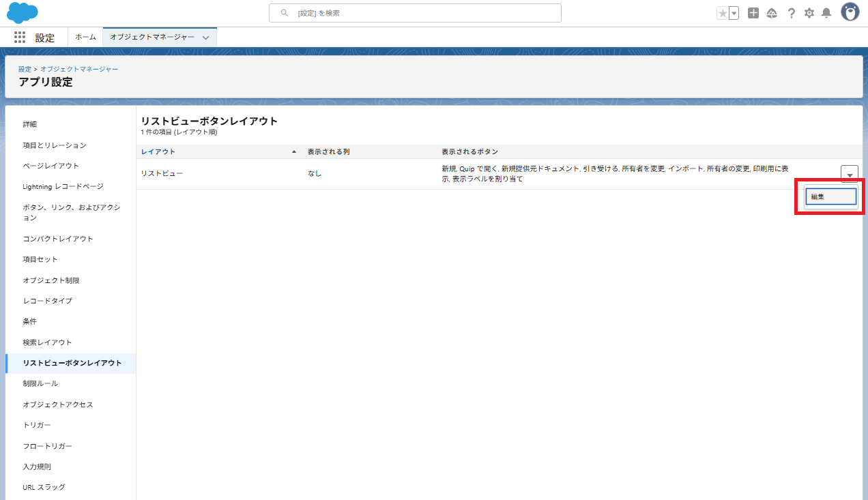
Task: Sort by the レイアウト column header
Action: coord(158,151)
